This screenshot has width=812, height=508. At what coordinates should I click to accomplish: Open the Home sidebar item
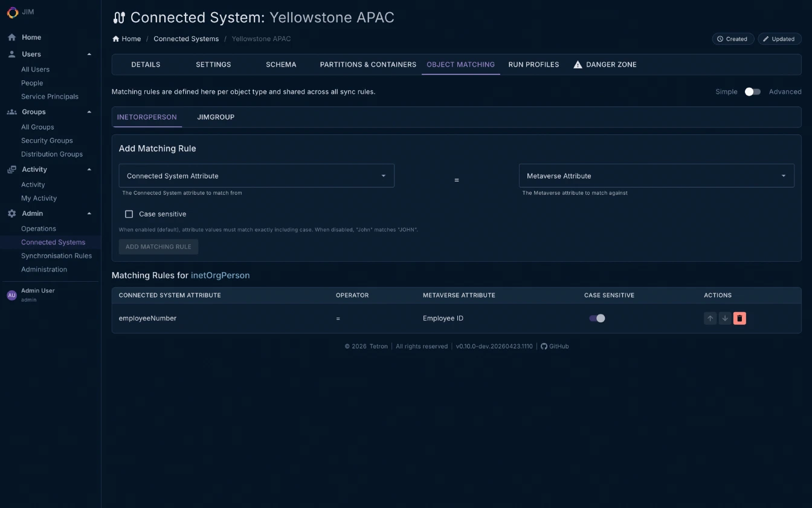(30, 37)
